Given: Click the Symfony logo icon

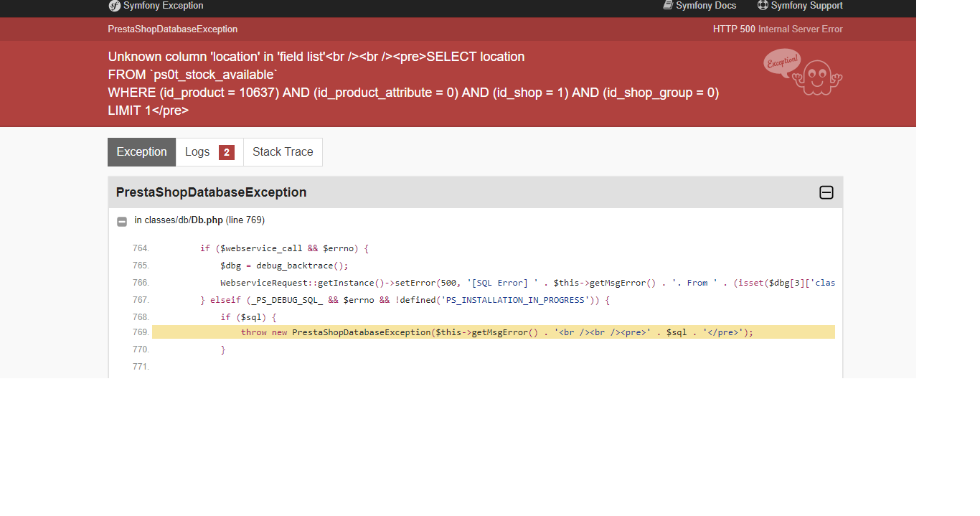Looking at the screenshot, I should pyautogui.click(x=114, y=6).
